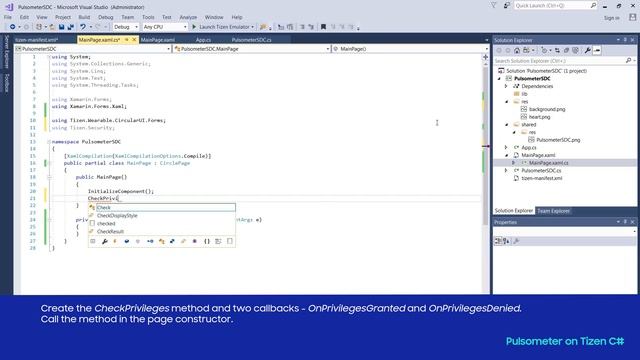Image resolution: width=640 pixels, height=360 pixels.
Task: Open the Build menu
Action: tap(84, 17)
